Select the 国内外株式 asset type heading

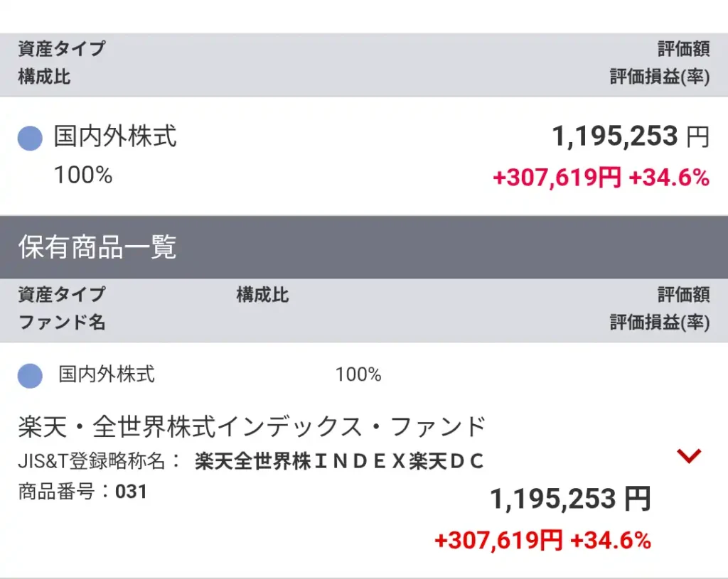(115, 136)
